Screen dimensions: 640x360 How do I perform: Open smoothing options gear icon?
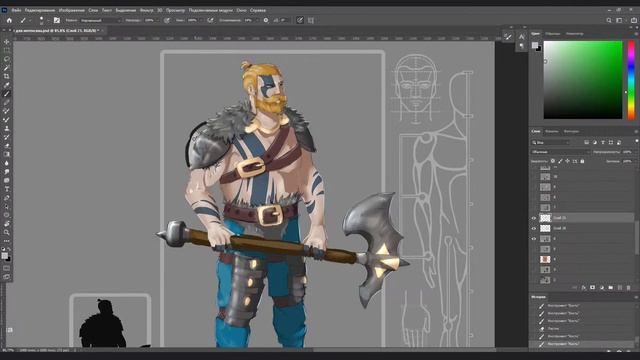click(x=266, y=20)
